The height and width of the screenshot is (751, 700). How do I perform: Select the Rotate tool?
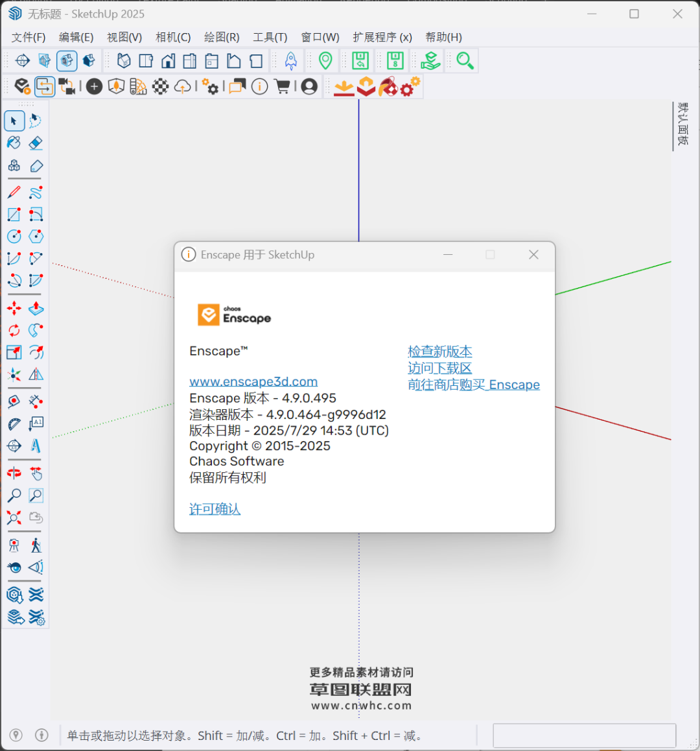[14, 331]
